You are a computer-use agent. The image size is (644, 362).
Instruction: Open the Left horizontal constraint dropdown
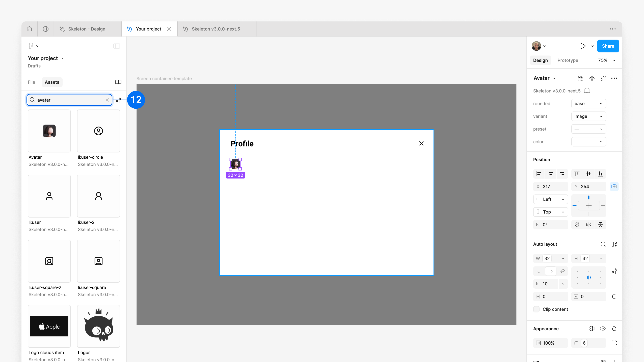point(550,199)
